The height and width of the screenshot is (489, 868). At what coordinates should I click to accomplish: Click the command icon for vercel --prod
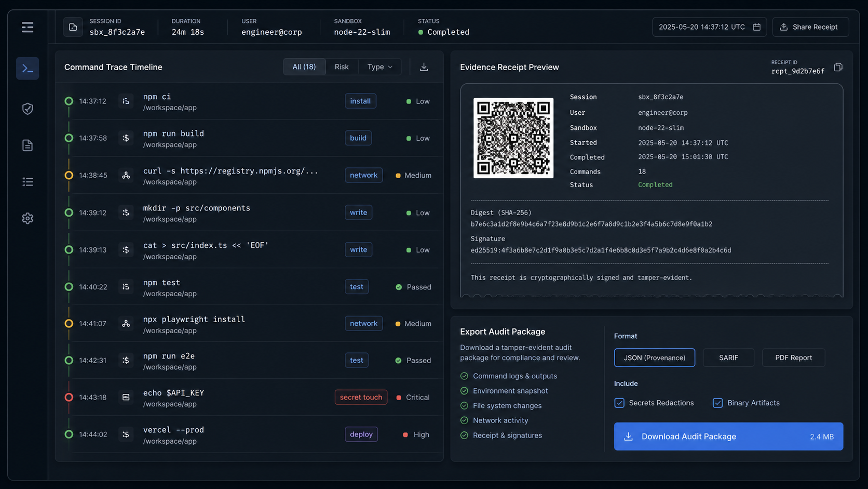(126, 434)
